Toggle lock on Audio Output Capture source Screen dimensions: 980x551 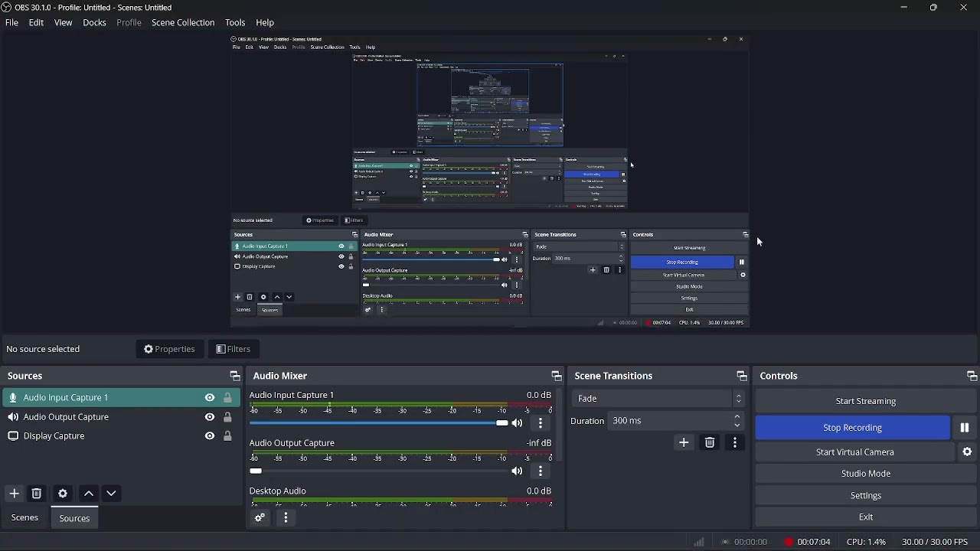coord(227,417)
